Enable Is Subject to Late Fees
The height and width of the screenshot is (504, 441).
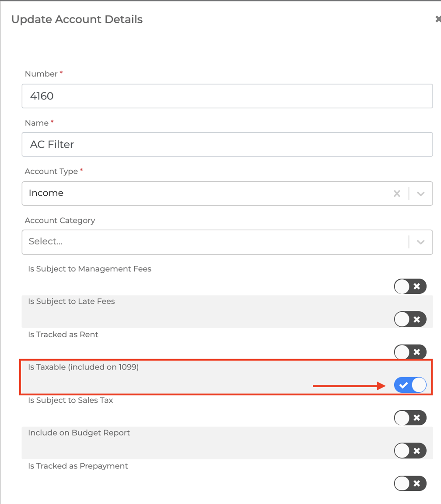pos(410,319)
